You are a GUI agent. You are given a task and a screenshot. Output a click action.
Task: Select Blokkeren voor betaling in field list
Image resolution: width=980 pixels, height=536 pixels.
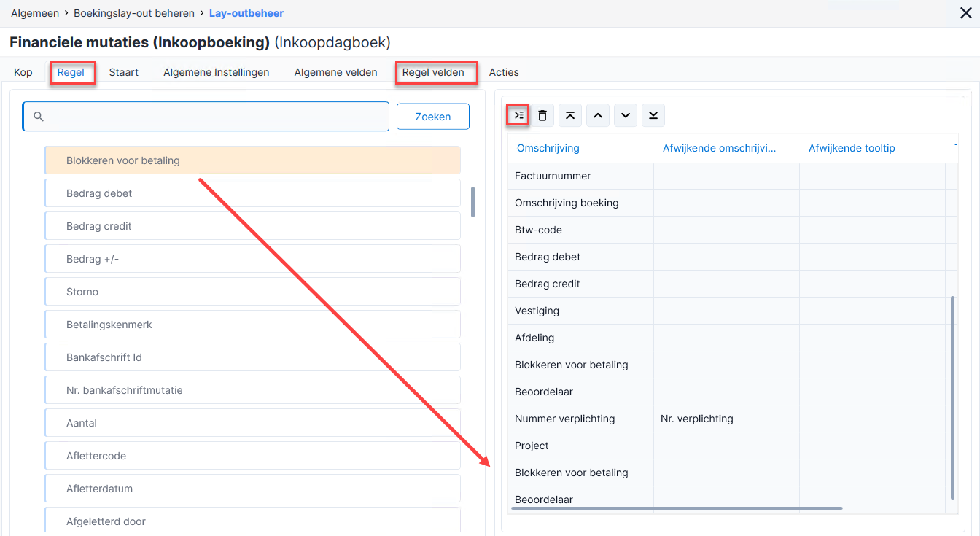pos(252,160)
